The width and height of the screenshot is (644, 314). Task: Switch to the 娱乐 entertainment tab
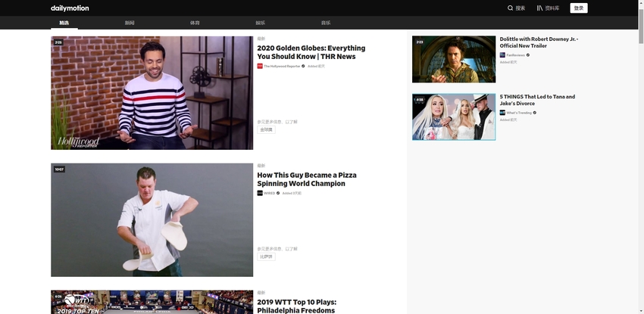[261, 23]
